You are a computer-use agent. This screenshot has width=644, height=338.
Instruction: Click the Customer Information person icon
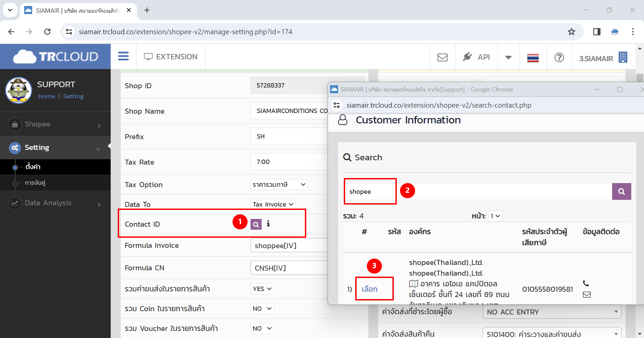point(342,120)
